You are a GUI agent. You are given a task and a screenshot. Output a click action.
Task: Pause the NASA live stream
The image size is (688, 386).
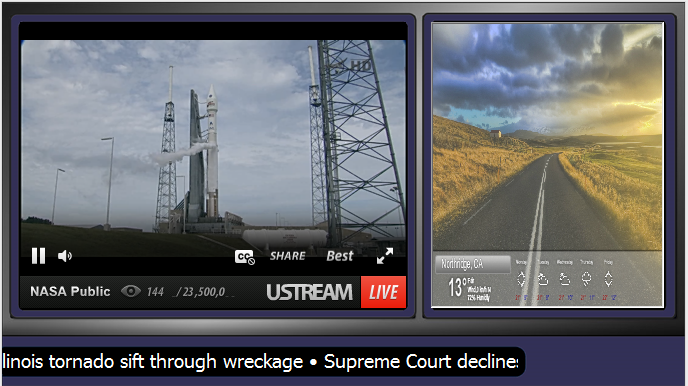[38, 256]
